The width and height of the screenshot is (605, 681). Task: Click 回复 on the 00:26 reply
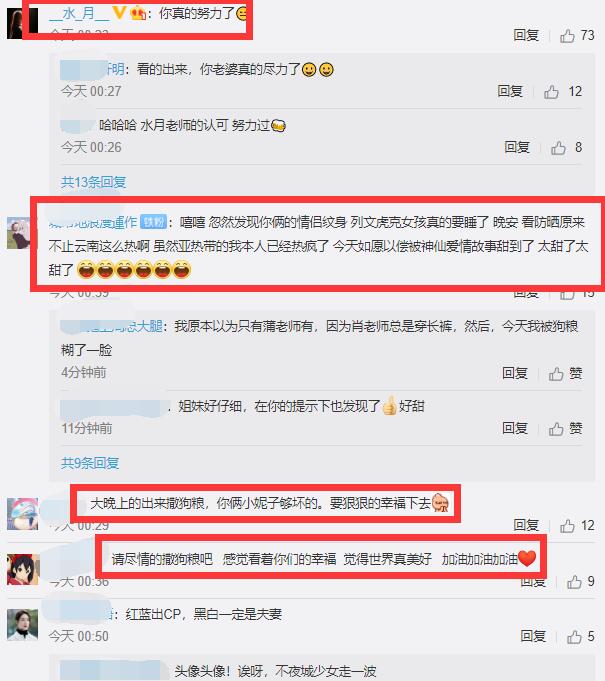tap(517, 147)
